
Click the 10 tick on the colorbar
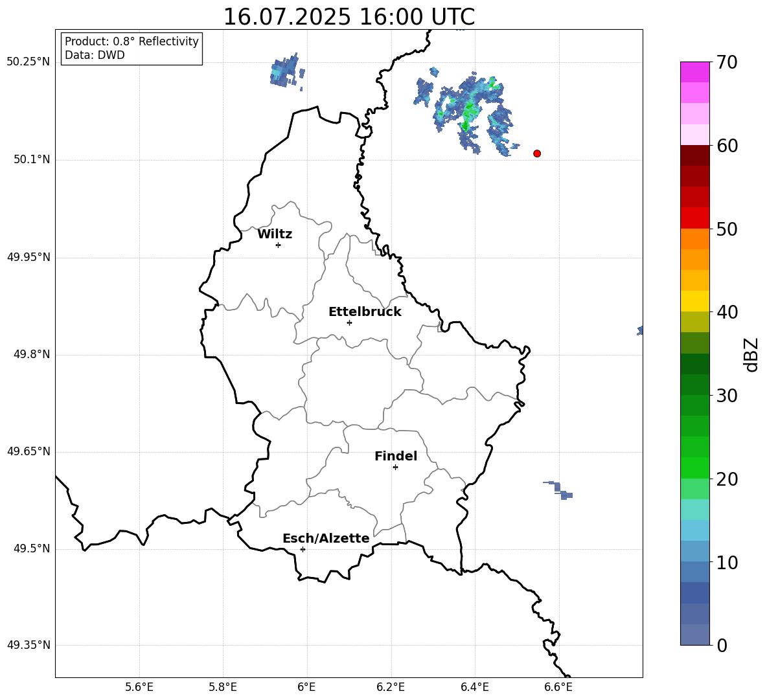pos(727,562)
